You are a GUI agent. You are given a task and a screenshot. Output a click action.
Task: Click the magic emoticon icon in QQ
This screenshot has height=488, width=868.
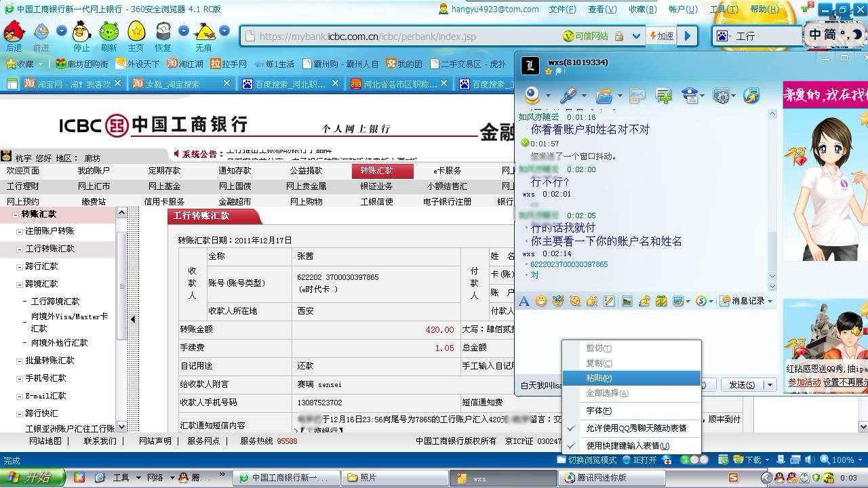click(x=558, y=301)
